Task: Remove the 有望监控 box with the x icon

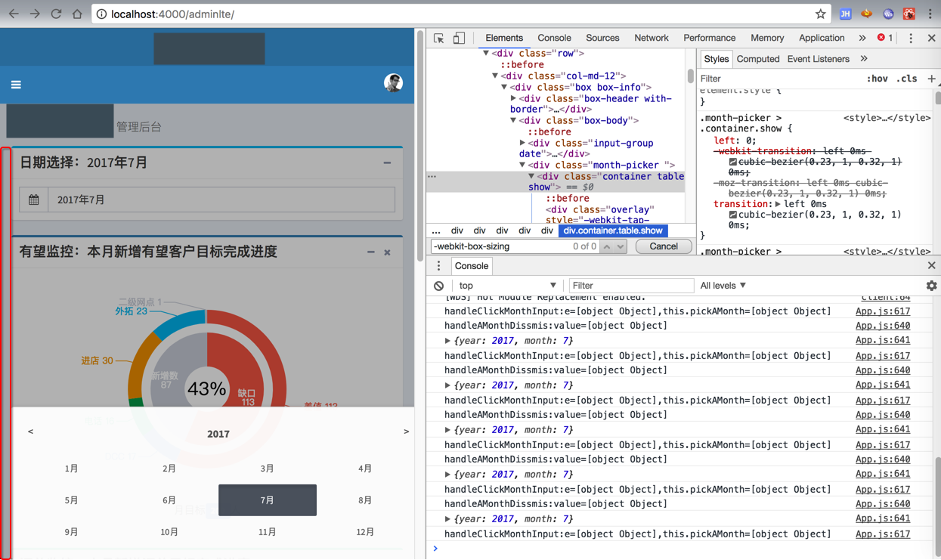Action: click(387, 252)
